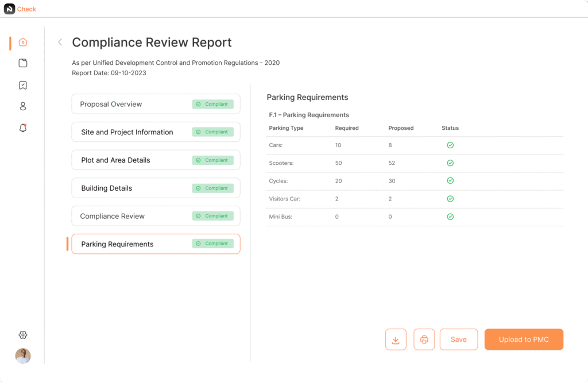Image resolution: width=588 pixels, height=382 pixels.
Task: Click the Scooters row status check mark
Action: (x=450, y=163)
